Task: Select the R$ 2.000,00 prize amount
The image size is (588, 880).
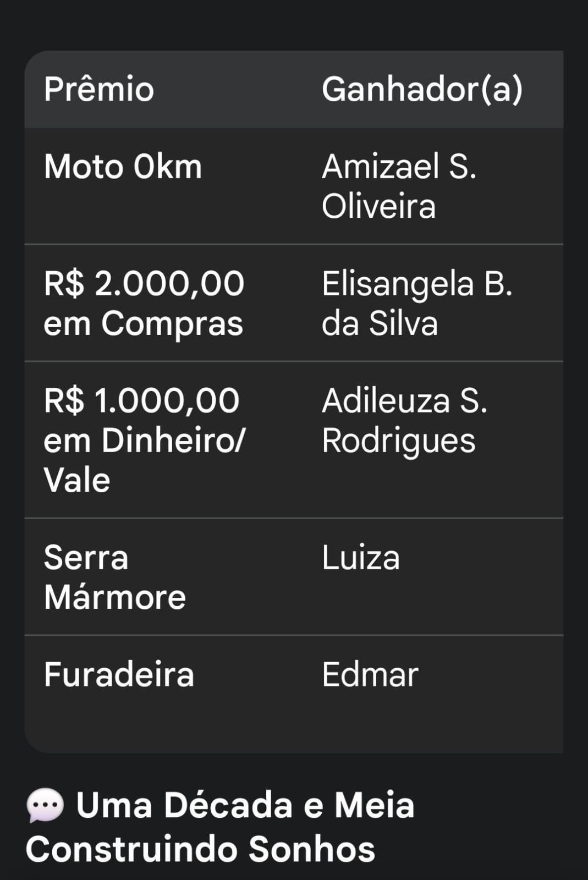Action: click(x=144, y=284)
